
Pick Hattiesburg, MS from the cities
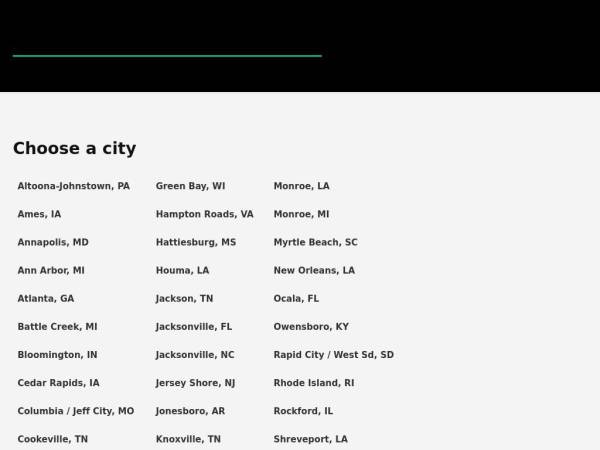(196, 243)
